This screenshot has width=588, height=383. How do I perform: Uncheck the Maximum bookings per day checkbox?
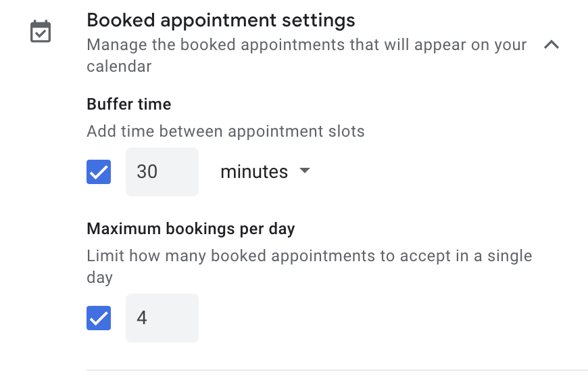click(x=99, y=318)
